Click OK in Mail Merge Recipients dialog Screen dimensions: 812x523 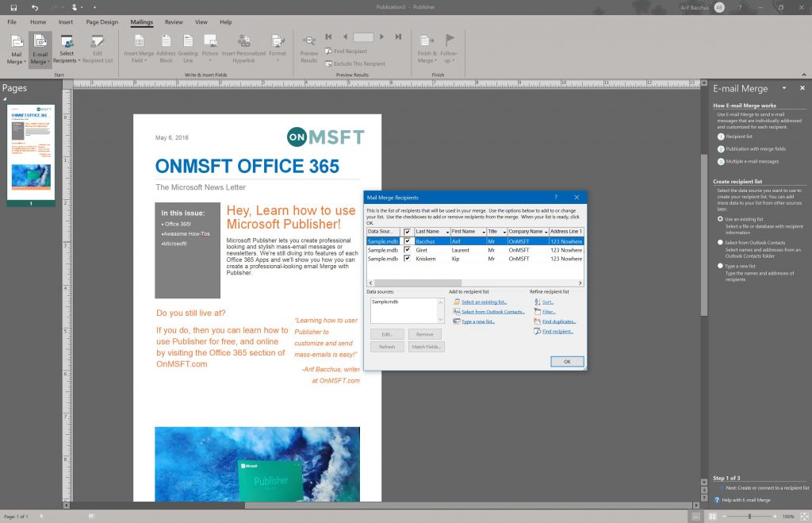tap(566, 361)
